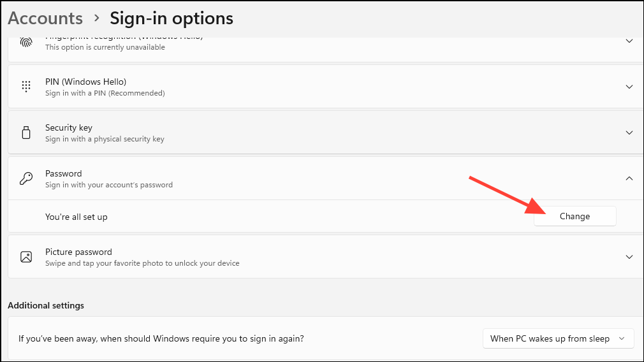
Task: Expand the Picture password chevron
Action: pyautogui.click(x=629, y=257)
